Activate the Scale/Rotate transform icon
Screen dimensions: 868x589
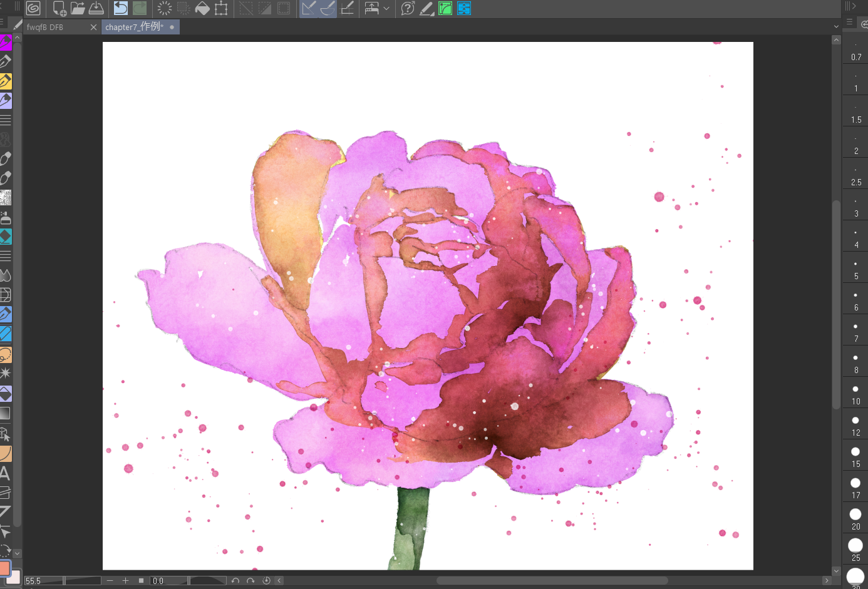tap(221, 8)
